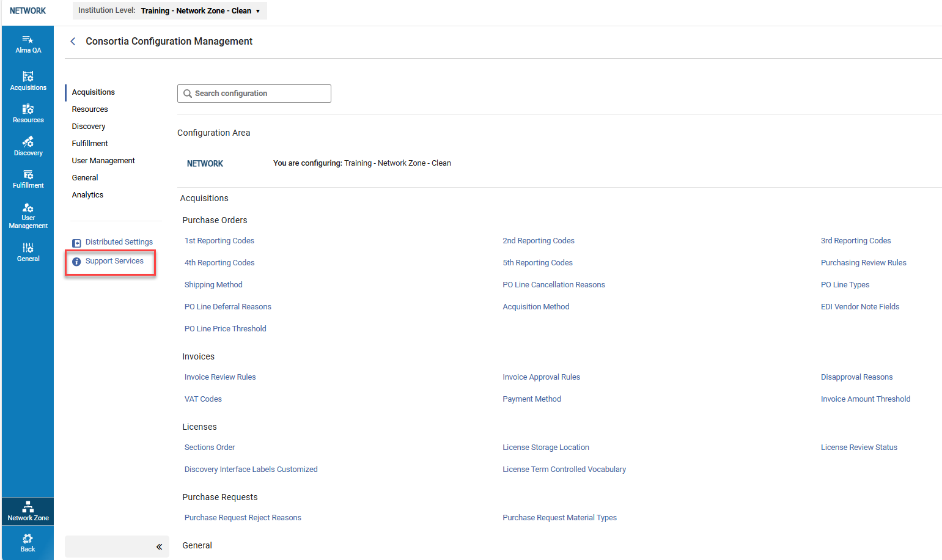
Task: Open the Fulfillment sidebar icon
Action: click(28, 179)
